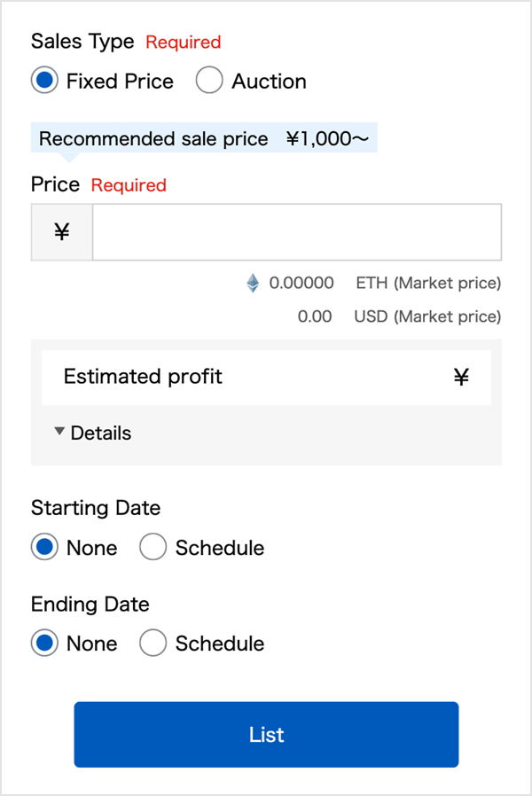
Task: Set Ending Date to None
Action: pos(44,643)
